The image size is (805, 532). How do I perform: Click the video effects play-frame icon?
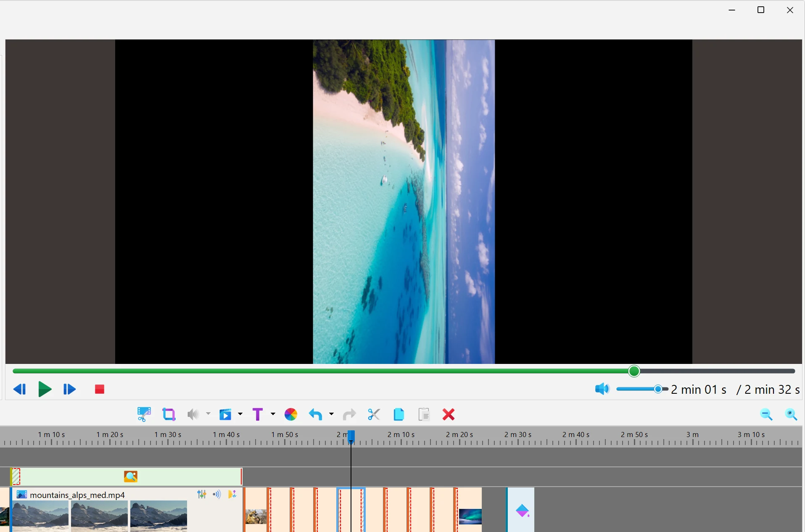click(x=225, y=415)
